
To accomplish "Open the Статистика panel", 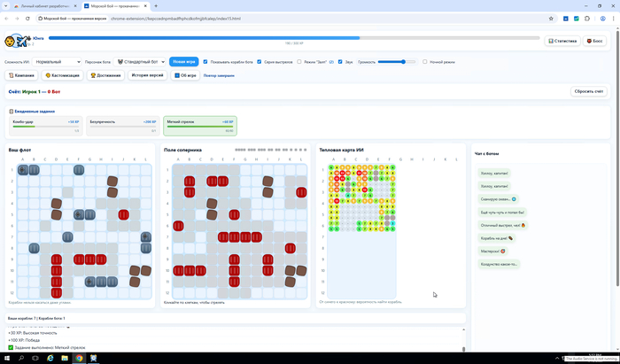I will [x=562, y=41].
